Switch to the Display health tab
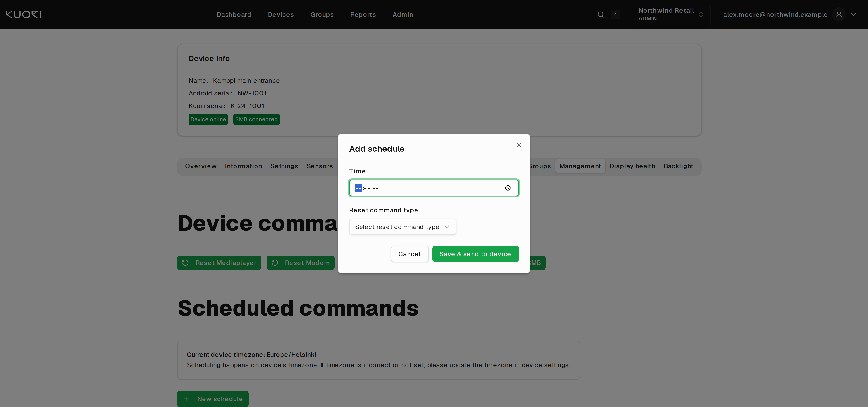 tap(632, 166)
